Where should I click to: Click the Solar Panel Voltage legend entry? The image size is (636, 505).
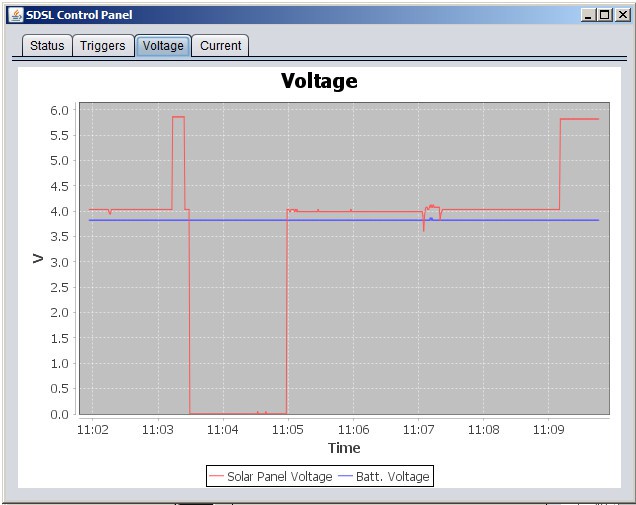tap(271, 476)
